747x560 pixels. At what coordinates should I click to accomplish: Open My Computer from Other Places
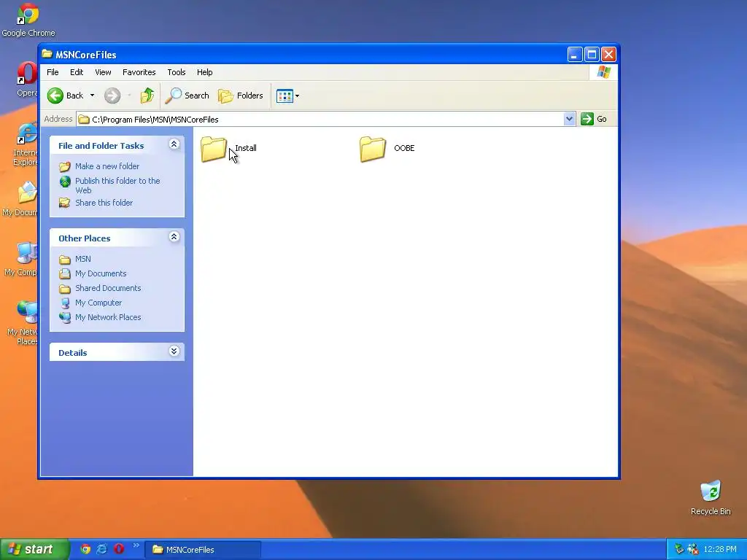coord(98,303)
